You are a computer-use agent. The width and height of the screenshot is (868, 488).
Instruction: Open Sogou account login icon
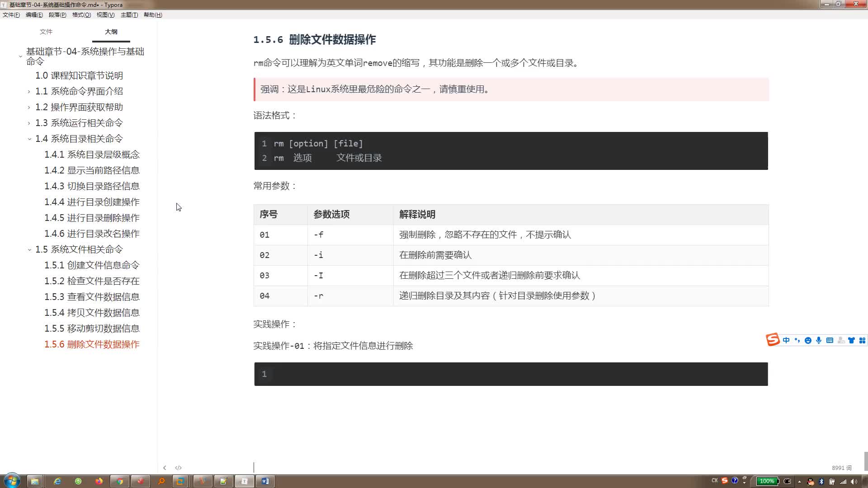[x=841, y=340]
